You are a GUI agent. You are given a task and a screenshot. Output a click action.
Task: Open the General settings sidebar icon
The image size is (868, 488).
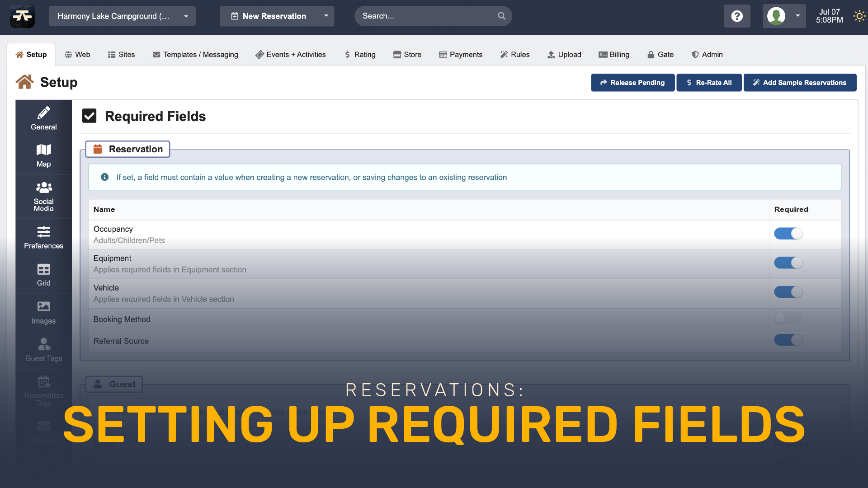[43, 118]
